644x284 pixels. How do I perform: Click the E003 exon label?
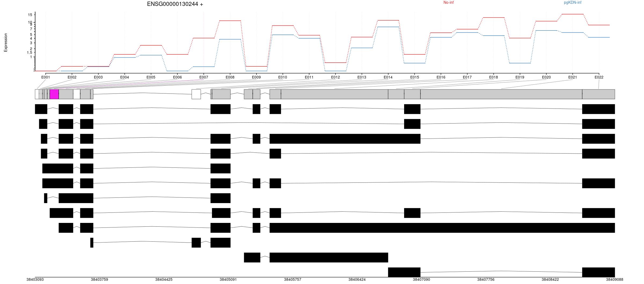(98, 77)
